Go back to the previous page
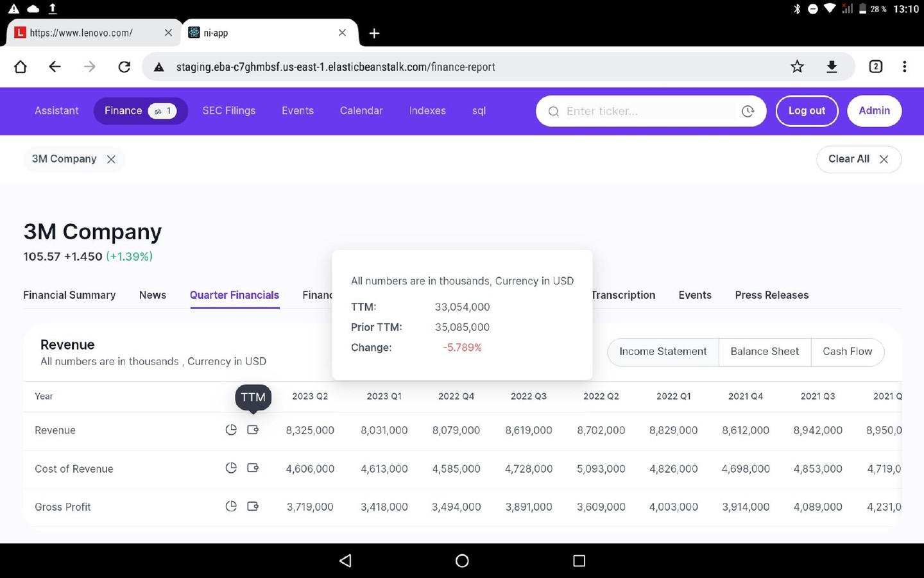924x578 pixels. click(x=55, y=67)
